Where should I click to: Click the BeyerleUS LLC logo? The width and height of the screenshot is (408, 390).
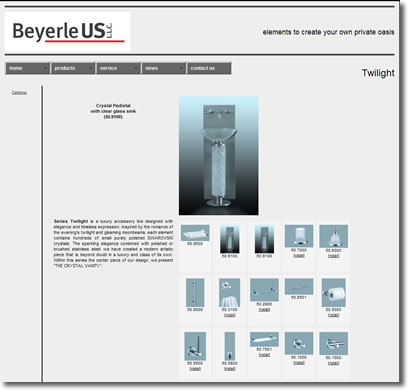(x=68, y=31)
